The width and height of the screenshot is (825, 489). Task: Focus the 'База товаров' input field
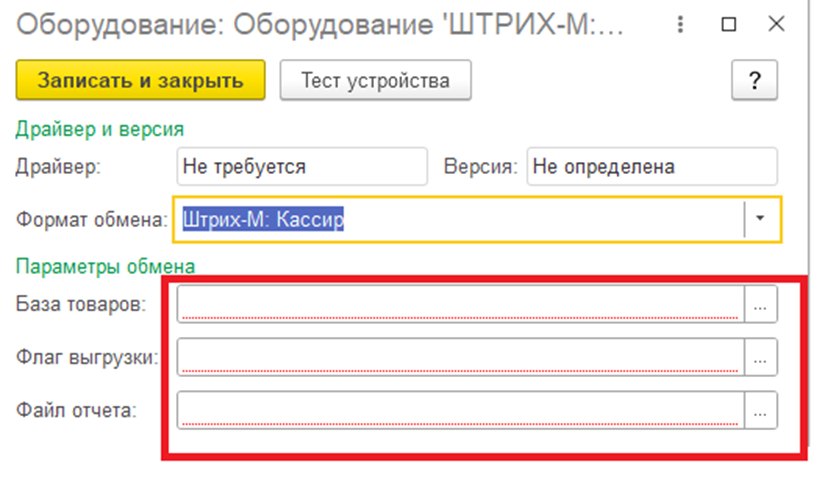461,304
